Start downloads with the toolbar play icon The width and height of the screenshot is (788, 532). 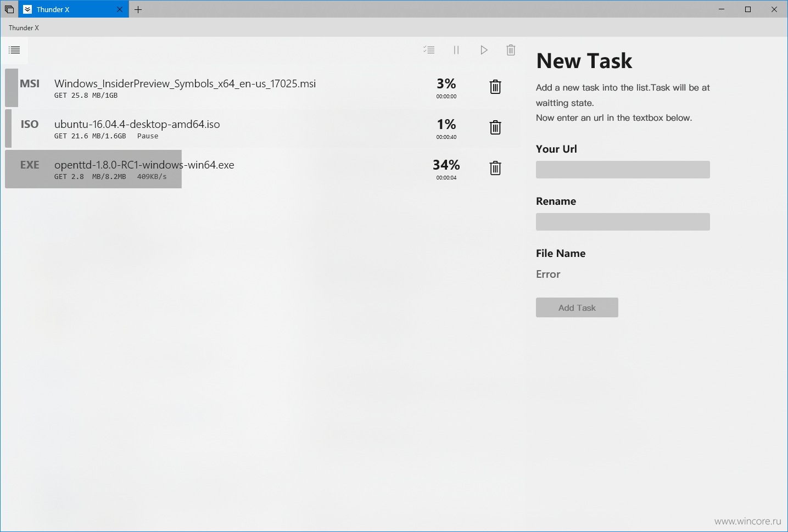(484, 50)
